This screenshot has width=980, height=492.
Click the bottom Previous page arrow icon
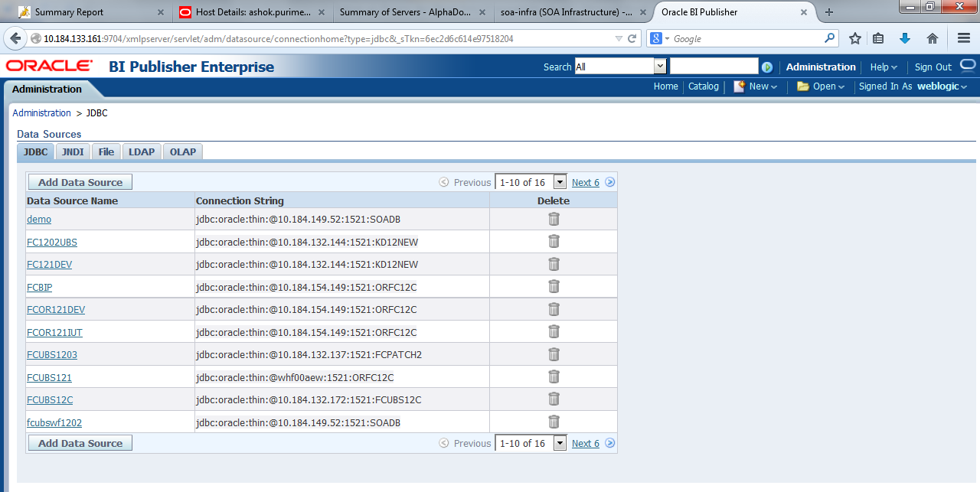tap(444, 443)
